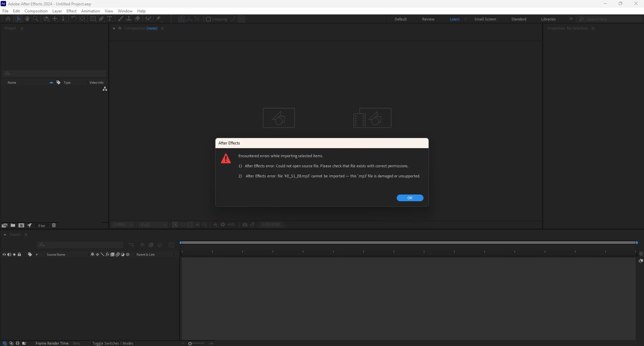This screenshot has width=644, height=346.
Task: Switch to the Small Screen workspace
Action: [485, 19]
